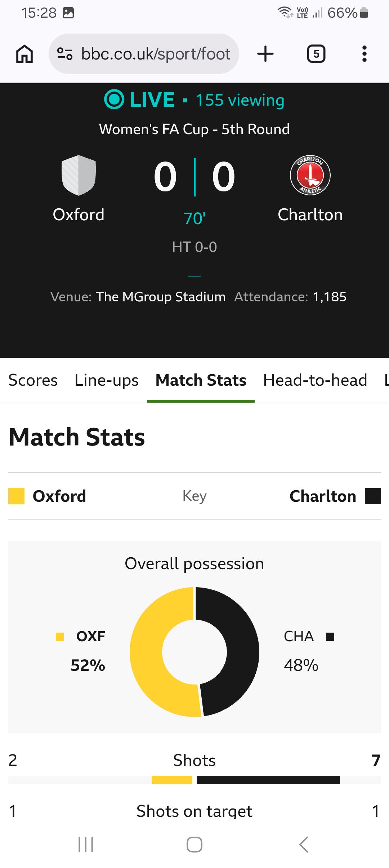Open the Head-to-head tab

(315, 380)
